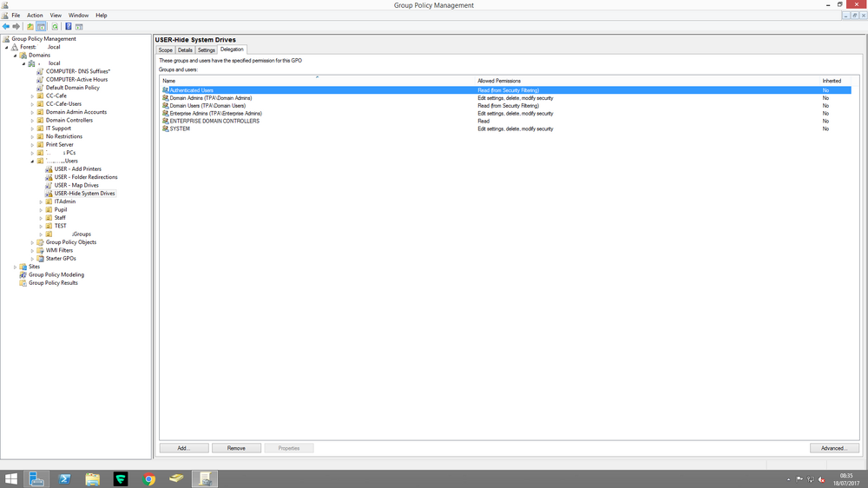Click the Sites node icon in the tree
Viewport: 868px width, 488px height.
(23, 267)
